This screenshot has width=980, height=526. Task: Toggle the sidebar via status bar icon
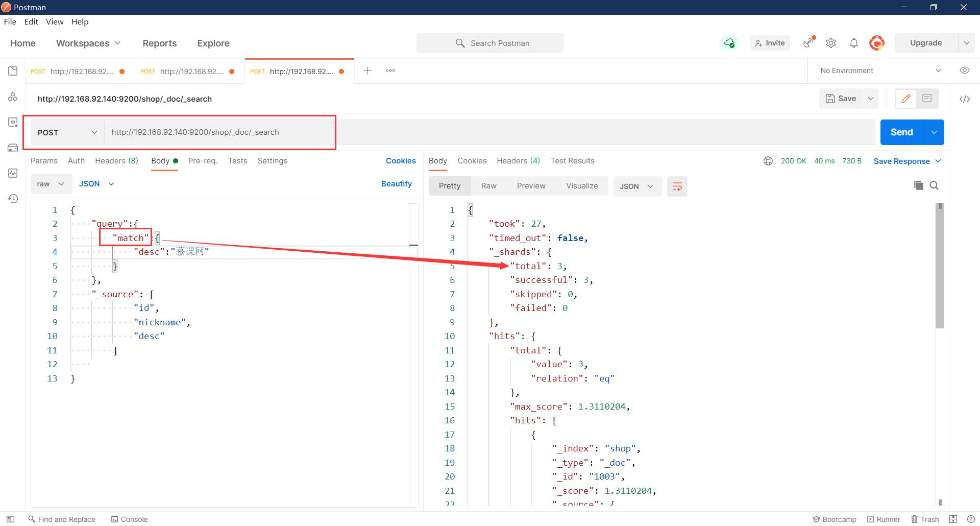pos(10,519)
